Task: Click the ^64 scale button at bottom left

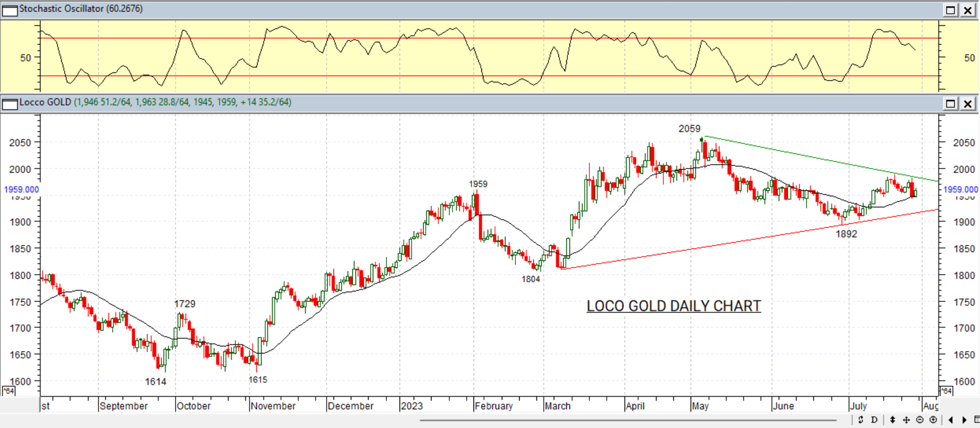Action: point(8,391)
